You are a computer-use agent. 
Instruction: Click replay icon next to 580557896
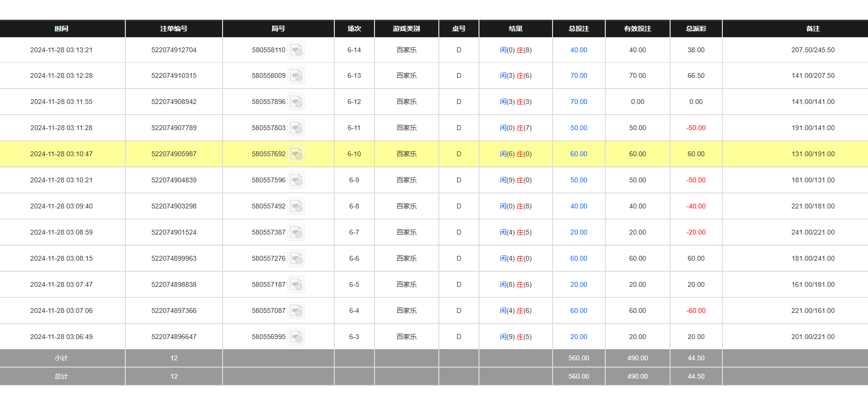coord(296,102)
